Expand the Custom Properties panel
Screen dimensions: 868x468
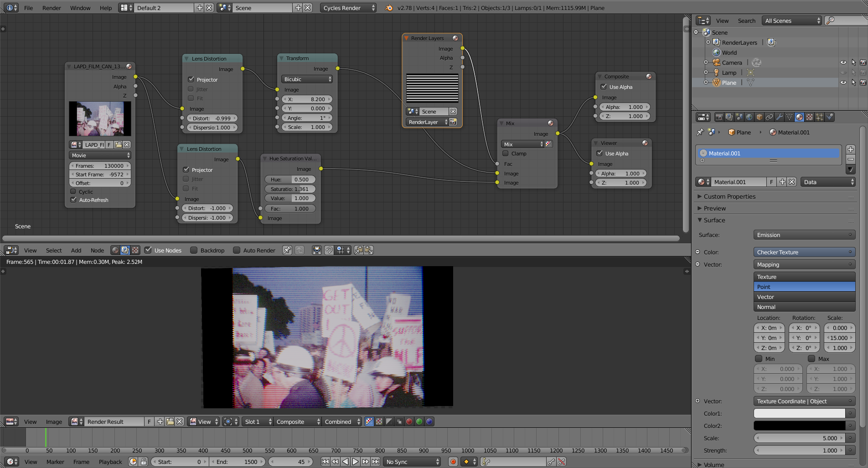click(x=729, y=196)
